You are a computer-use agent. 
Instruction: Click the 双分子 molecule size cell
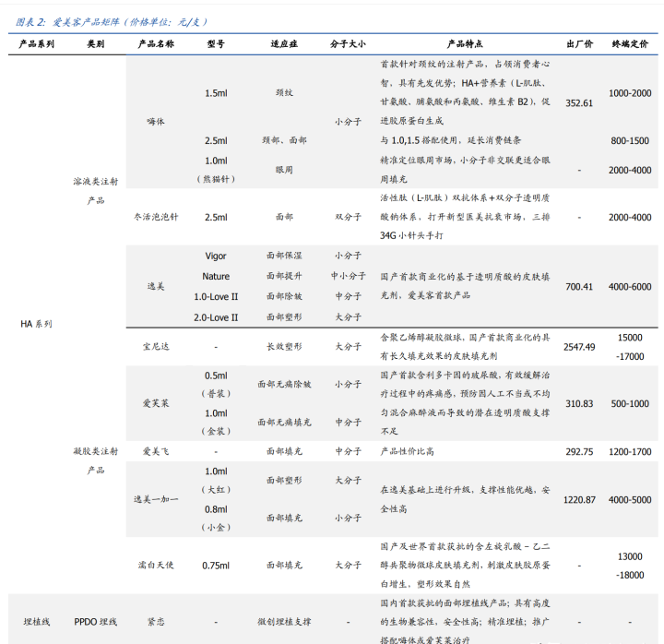(x=348, y=217)
